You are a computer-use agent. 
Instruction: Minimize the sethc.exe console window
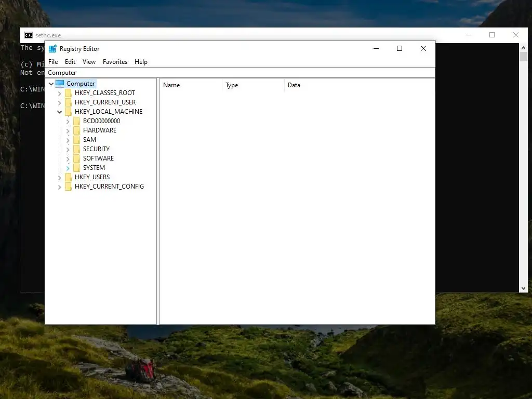469,35
